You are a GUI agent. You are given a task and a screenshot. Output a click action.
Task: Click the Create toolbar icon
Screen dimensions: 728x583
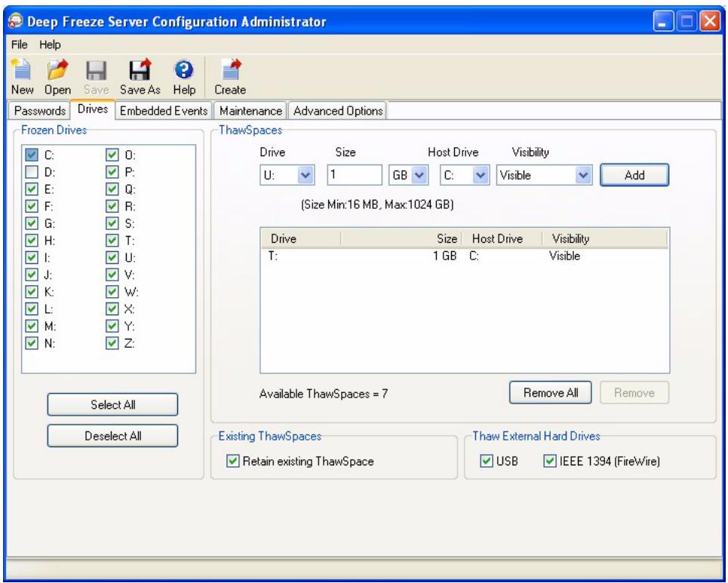[231, 69]
